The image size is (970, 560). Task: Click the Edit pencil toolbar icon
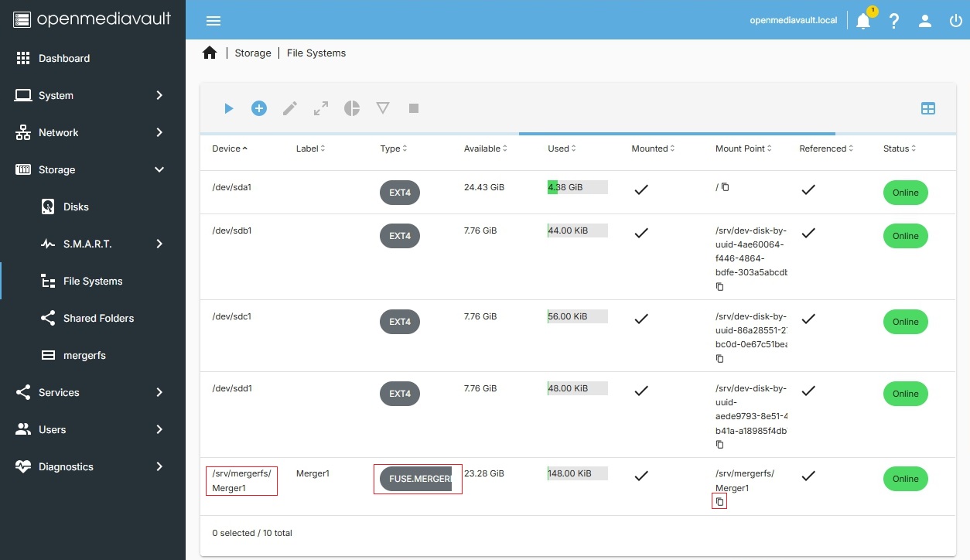[x=290, y=109]
